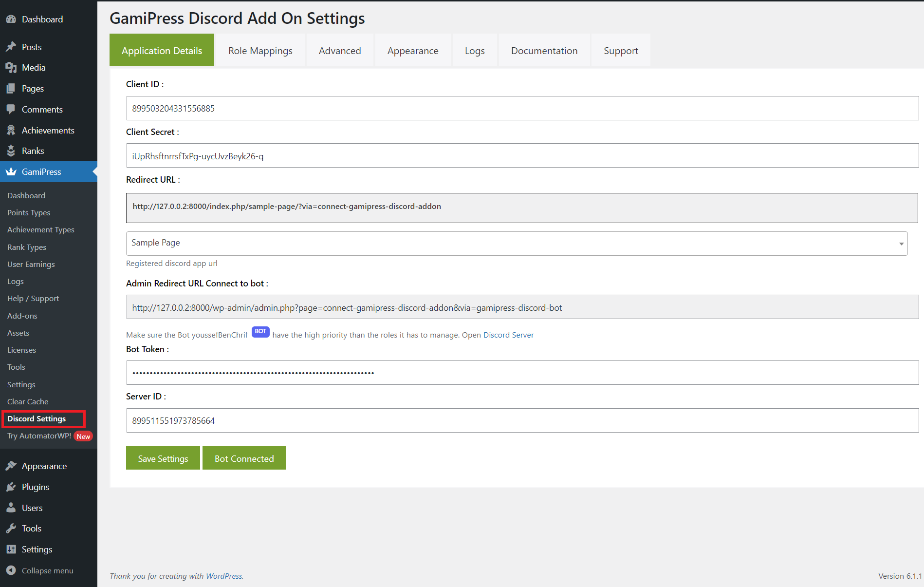Click the Admin Redirect URL field
This screenshot has width=924, height=587.
point(522,307)
